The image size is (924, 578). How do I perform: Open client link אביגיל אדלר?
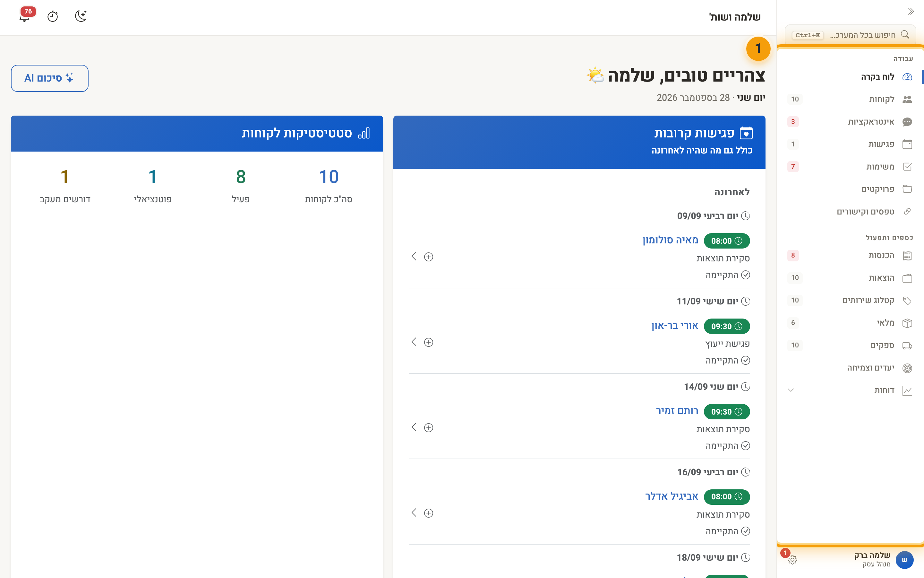672,496
